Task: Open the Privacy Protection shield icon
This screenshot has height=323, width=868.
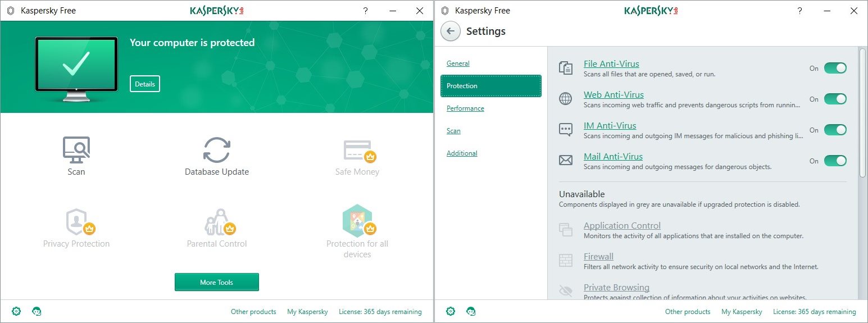Action: click(80, 221)
